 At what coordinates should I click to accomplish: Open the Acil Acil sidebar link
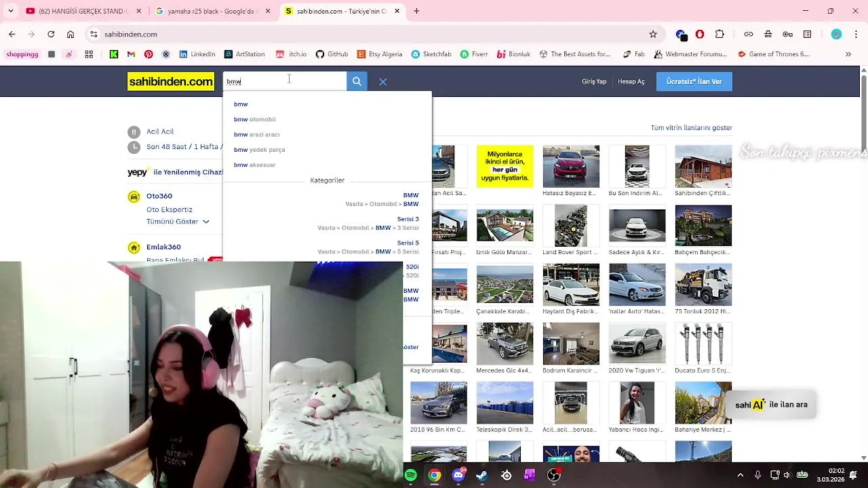[160, 131]
